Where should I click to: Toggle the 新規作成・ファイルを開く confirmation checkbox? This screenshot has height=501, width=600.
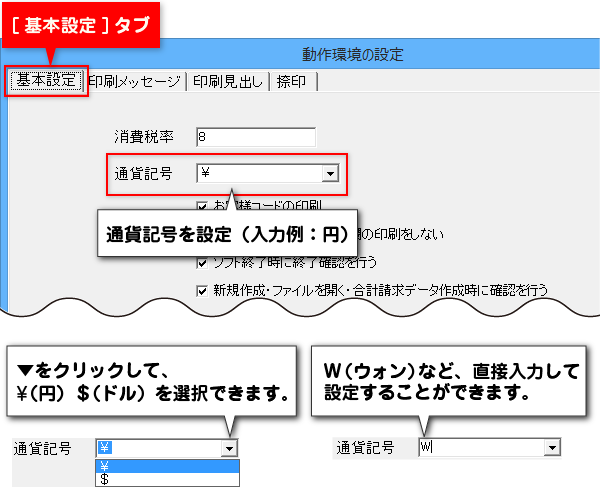pos(202,291)
